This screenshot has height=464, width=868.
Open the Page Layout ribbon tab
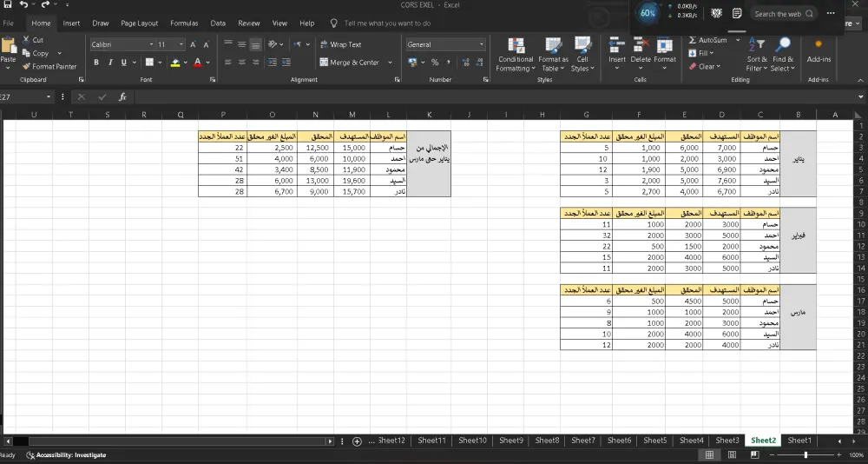coord(140,23)
